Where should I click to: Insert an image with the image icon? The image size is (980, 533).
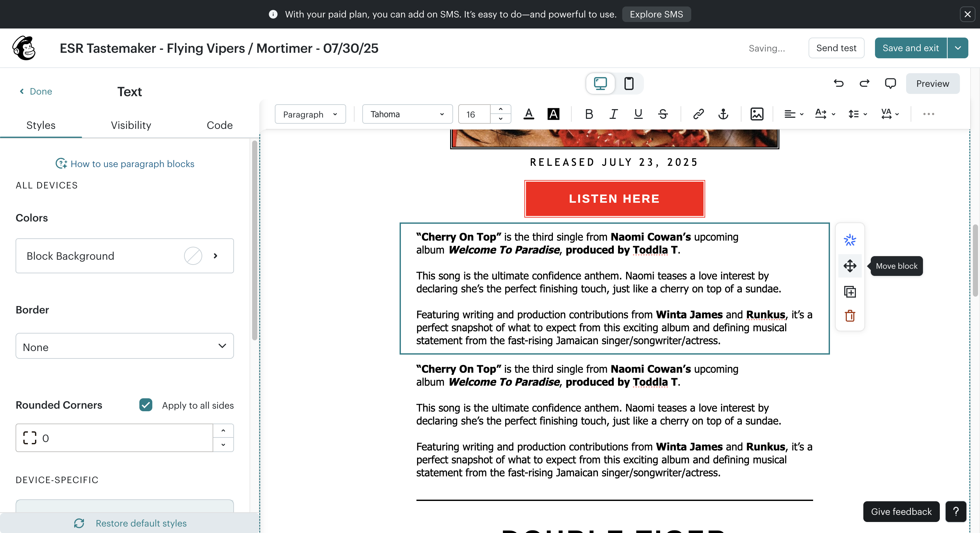757,114
